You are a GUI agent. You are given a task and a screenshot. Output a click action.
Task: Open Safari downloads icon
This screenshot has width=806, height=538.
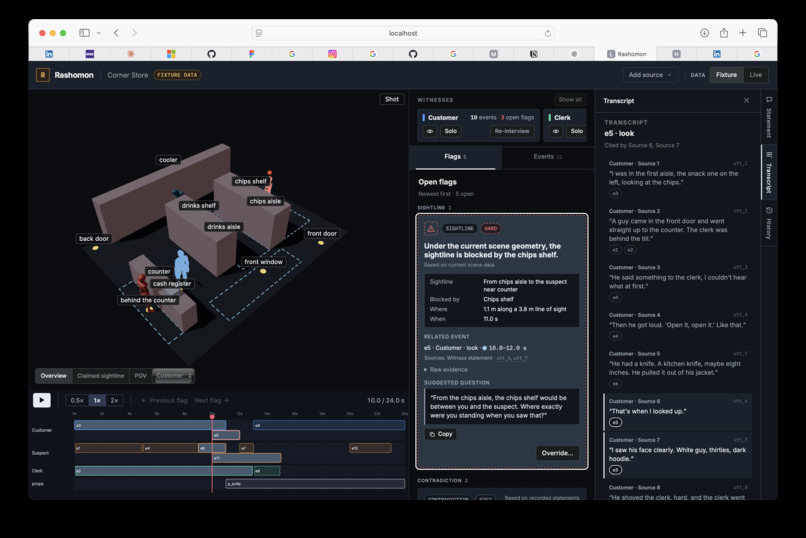point(704,33)
